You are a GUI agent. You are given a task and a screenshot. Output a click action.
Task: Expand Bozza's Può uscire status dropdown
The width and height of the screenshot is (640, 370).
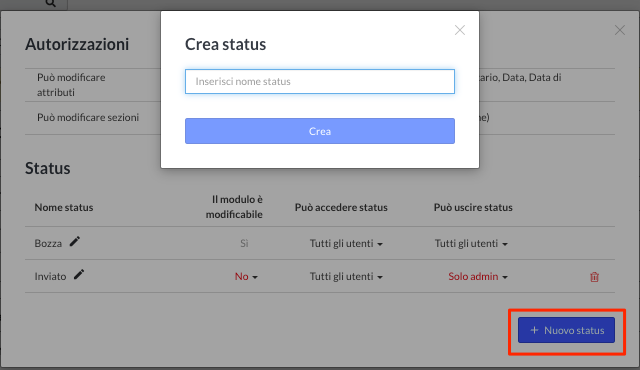tap(471, 244)
